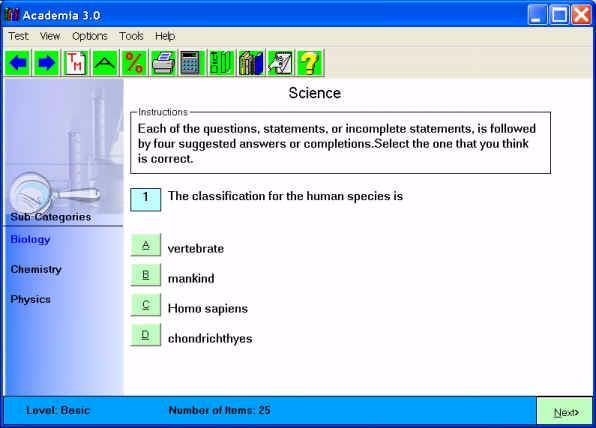Click the Academia app icon in title bar

point(12,15)
